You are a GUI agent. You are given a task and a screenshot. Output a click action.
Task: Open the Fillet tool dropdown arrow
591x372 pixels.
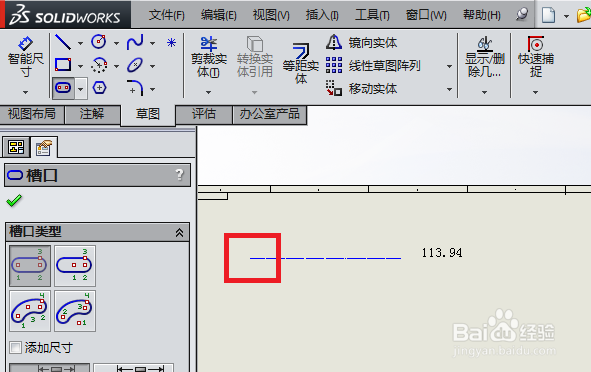[x=152, y=89]
